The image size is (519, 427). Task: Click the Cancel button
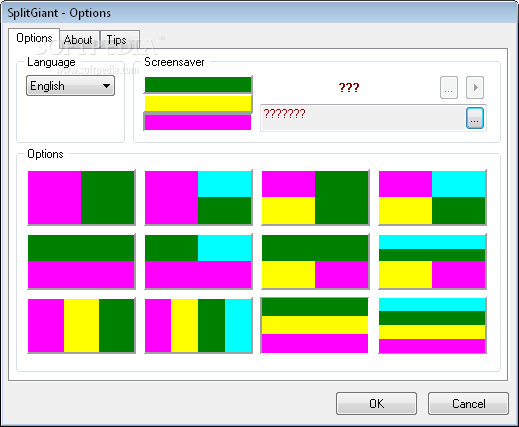(x=468, y=403)
